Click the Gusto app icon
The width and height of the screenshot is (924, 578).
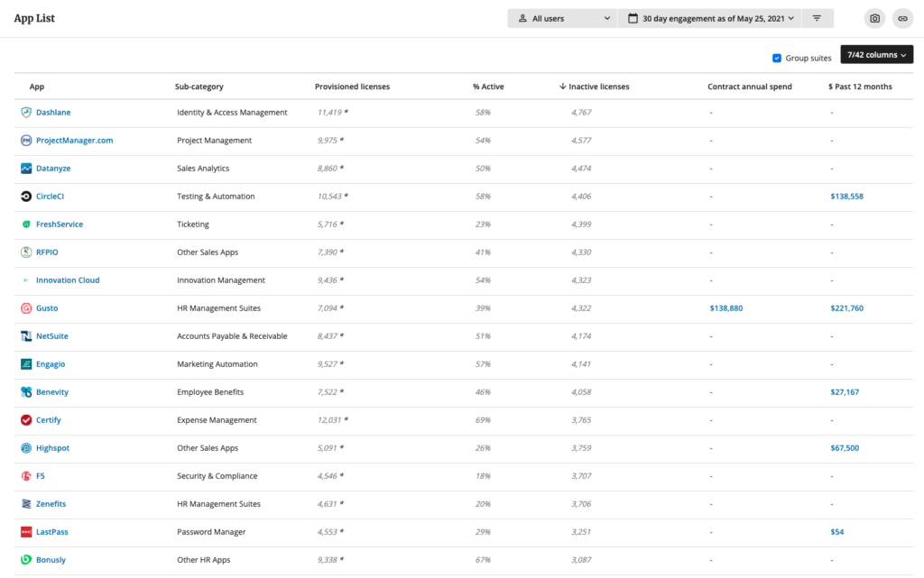click(x=26, y=307)
